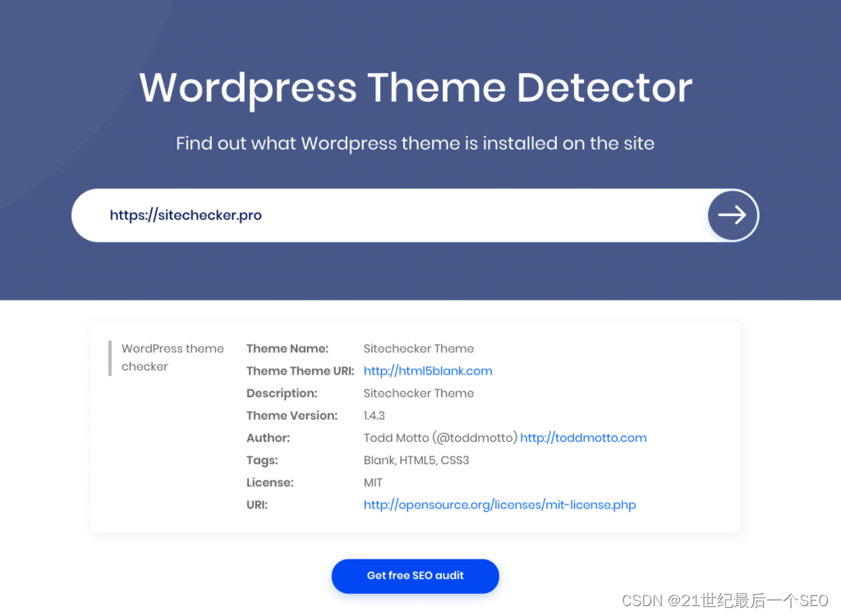
Task: Select the Blank, HTML5, CSS3 tags value
Action: [416, 461]
